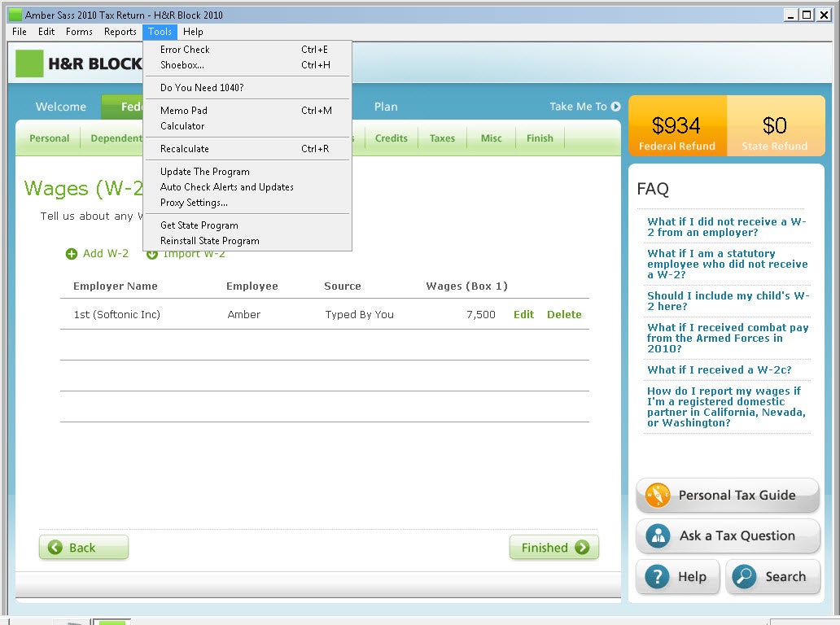Choose Update The Program menu entry
Screen dimensions: 840x625
[247, 172]
